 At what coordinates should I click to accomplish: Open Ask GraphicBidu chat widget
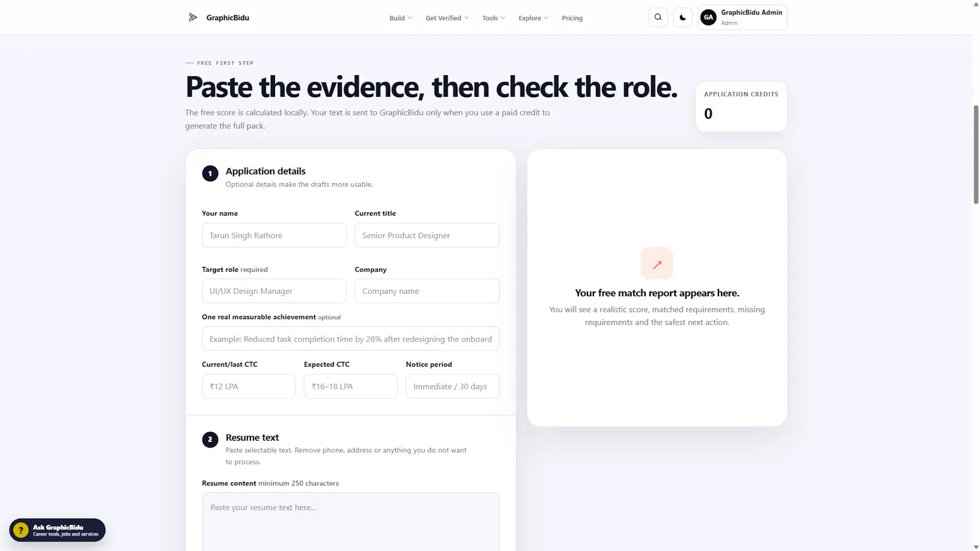pyautogui.click(x=58, y=530)
